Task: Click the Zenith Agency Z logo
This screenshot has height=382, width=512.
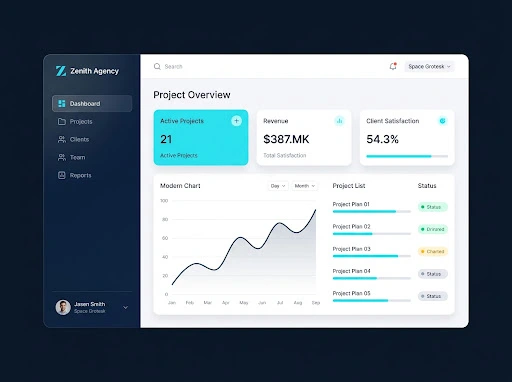Action: pos(61,71)
